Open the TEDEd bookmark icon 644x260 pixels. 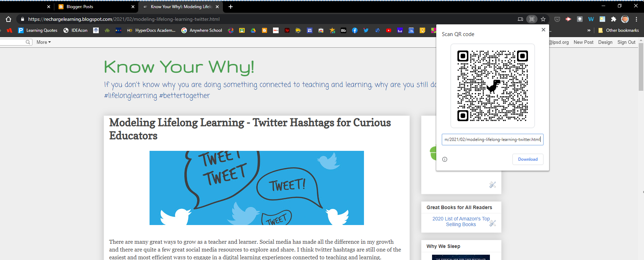(x=276, y=30)
